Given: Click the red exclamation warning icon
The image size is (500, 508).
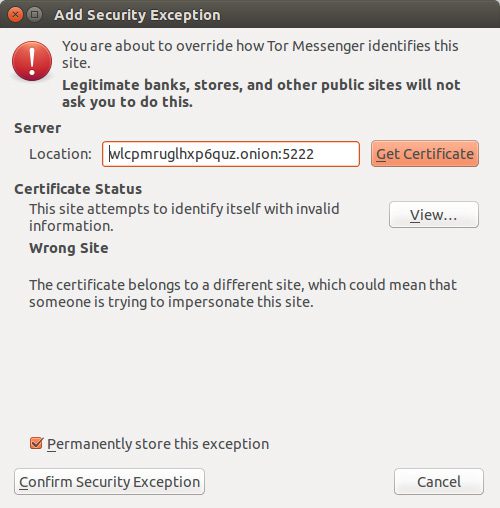Looking at the screenshot, I should click(x=32, y=61).
